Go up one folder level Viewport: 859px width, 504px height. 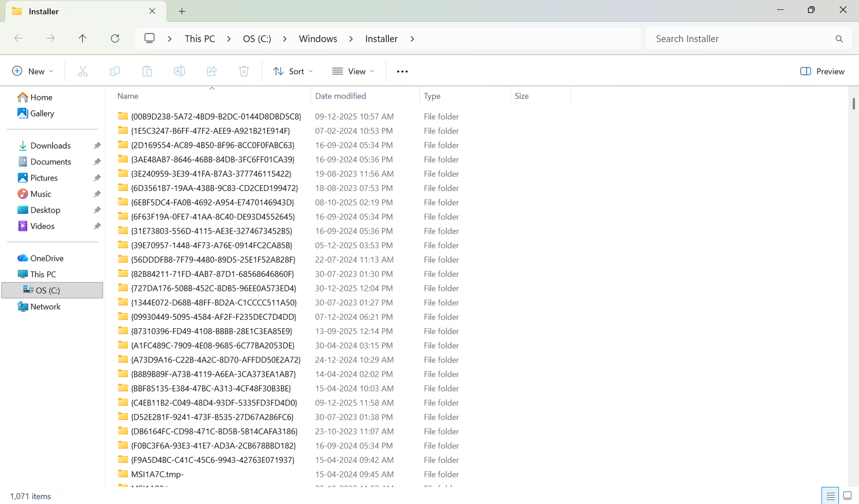(x=82, y=38)
